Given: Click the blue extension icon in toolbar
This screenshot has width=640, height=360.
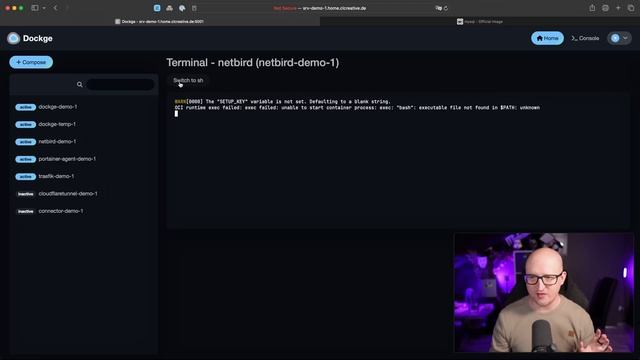Looking at the screenshot, I should (157, 8).
